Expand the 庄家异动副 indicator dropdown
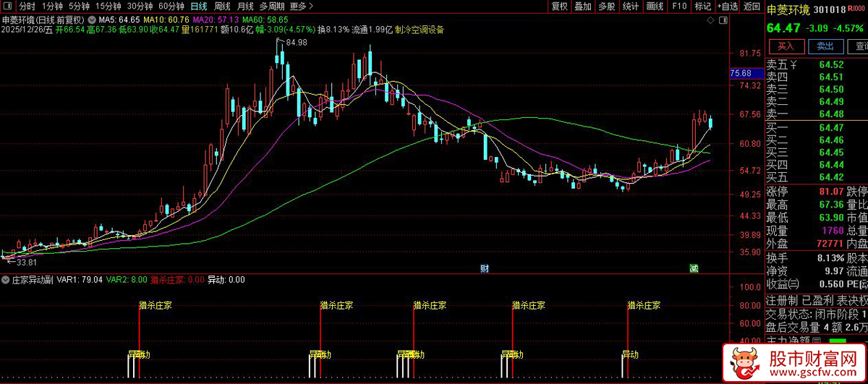Screen dimensions: 868x384 click(x=6, y=279)
